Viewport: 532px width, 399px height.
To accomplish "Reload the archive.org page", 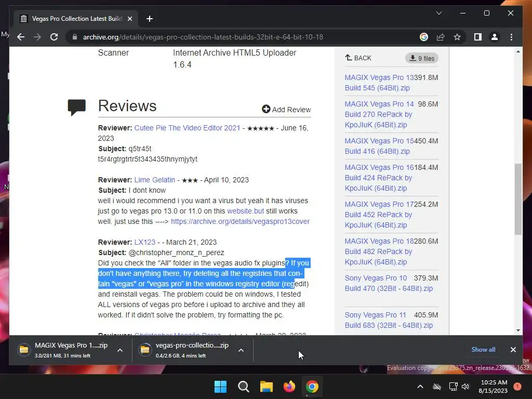I will (x=54, y=37).
